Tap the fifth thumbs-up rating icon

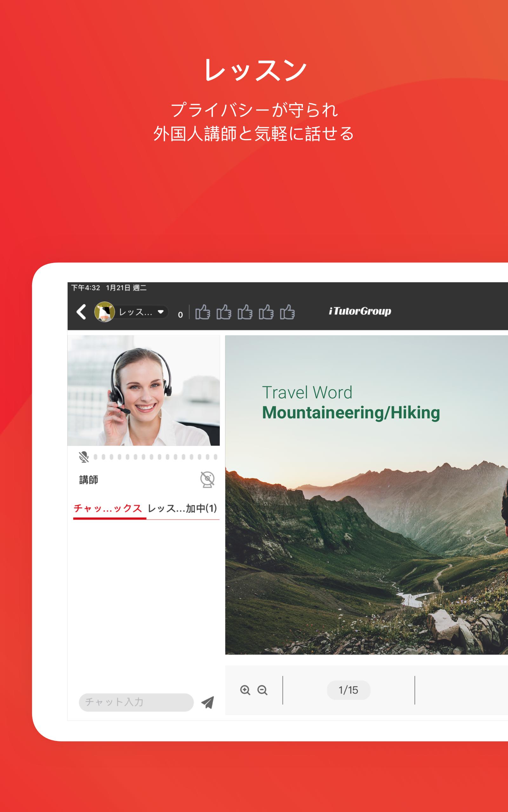pyautogui.click(x=287, y=312)
